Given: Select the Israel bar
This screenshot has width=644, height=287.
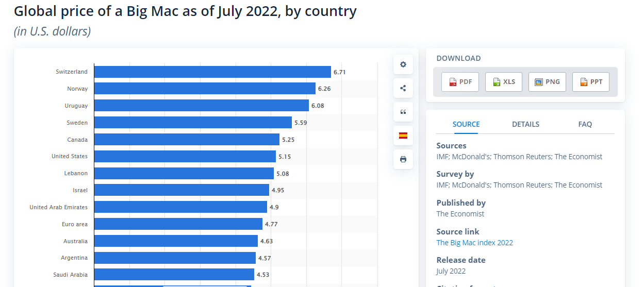Looking at the screenshot, I should click(181, 190).
